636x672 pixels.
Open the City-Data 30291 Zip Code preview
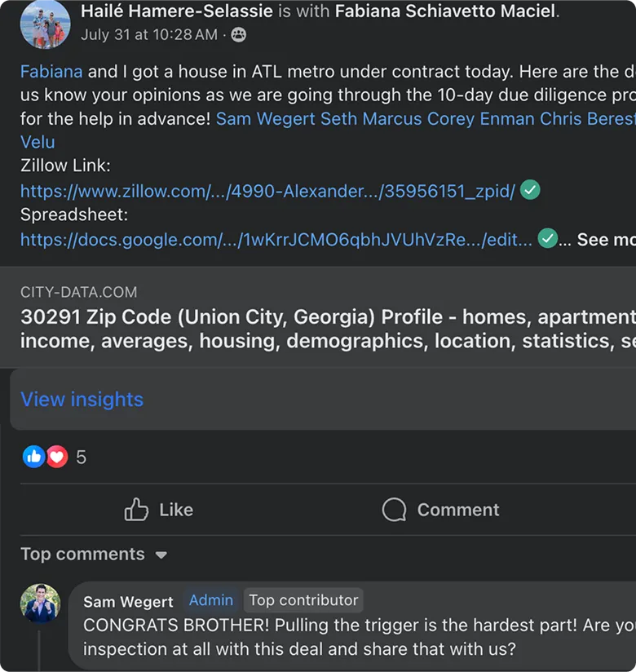point(326,317)
